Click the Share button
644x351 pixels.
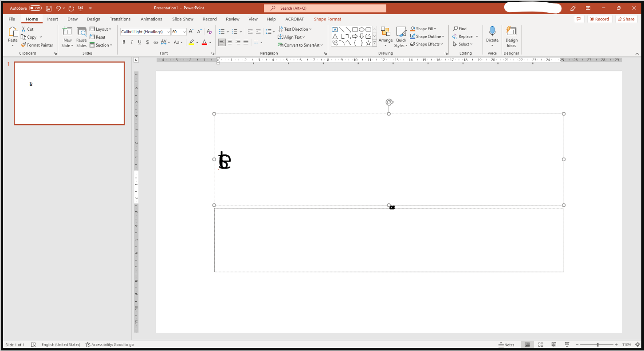tap(626, 19)
